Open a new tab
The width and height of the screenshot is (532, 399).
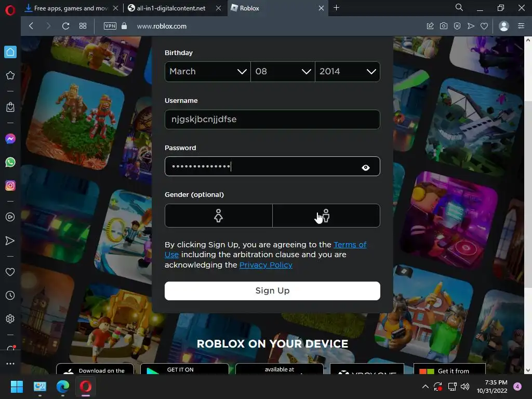336,7
